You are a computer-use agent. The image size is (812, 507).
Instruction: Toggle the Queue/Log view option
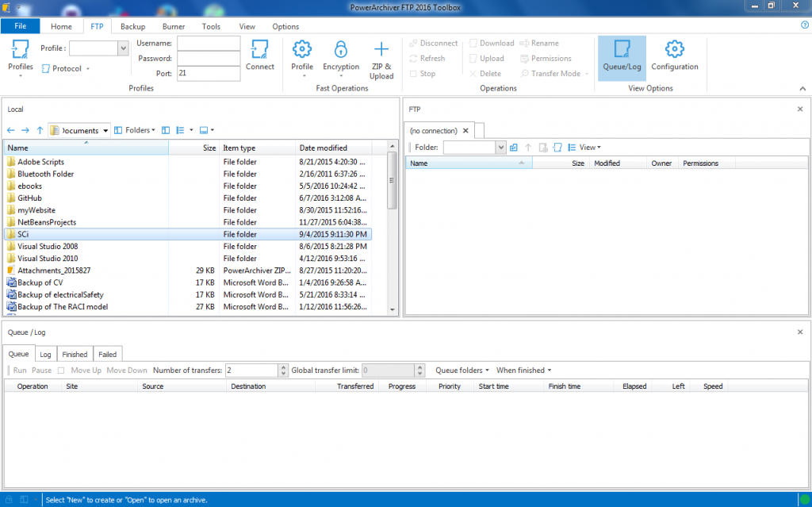click(622, 58)
